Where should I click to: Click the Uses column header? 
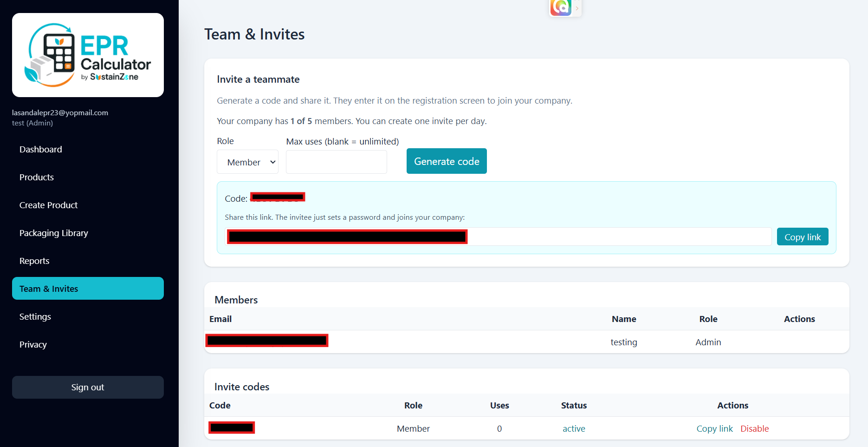[x=499, y=405]
